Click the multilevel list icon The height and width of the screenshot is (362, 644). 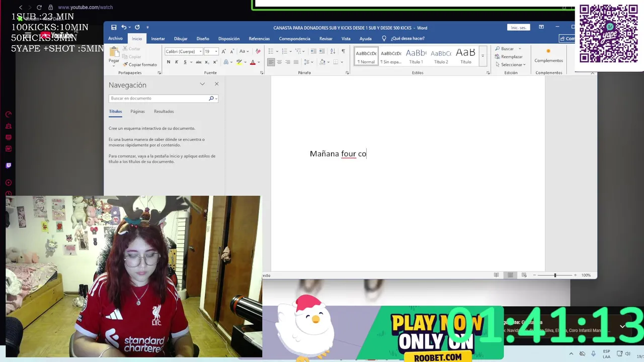[298, 51]
